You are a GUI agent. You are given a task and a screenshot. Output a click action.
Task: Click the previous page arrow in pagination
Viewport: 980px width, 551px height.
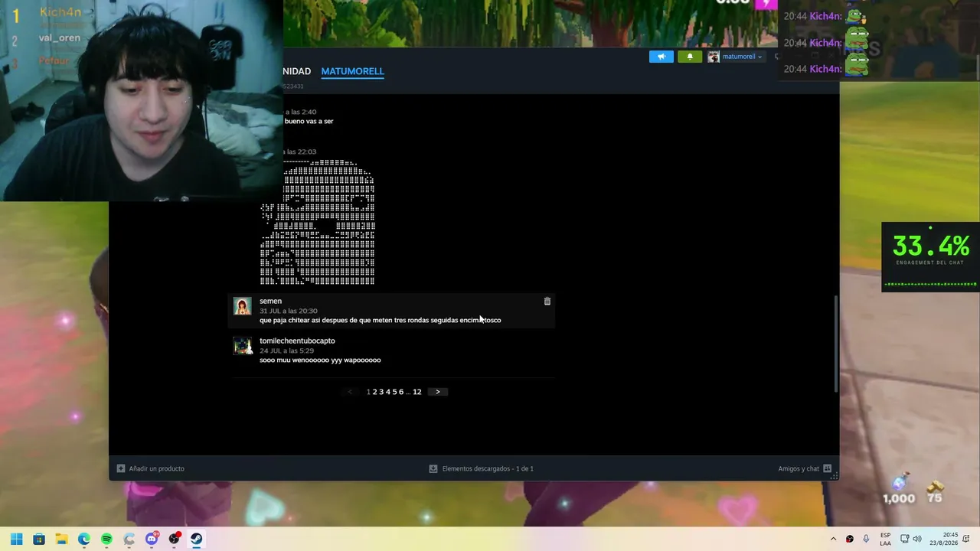(x=350, y=392)
